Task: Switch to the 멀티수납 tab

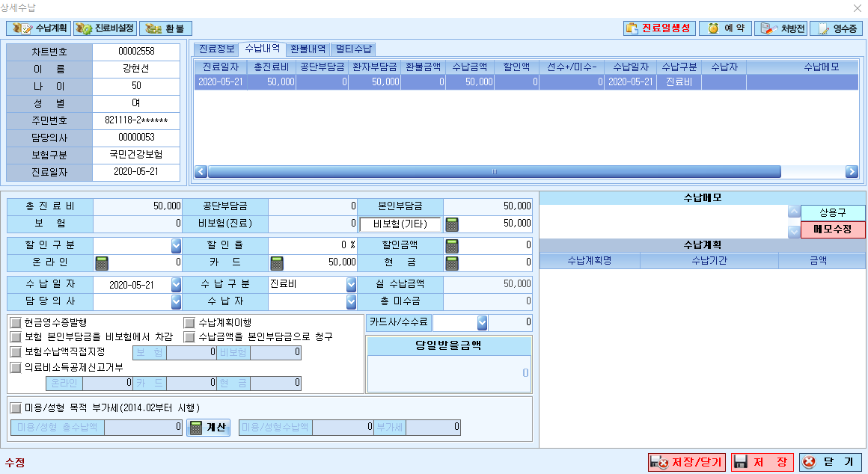Action: (x=354, y=49)
